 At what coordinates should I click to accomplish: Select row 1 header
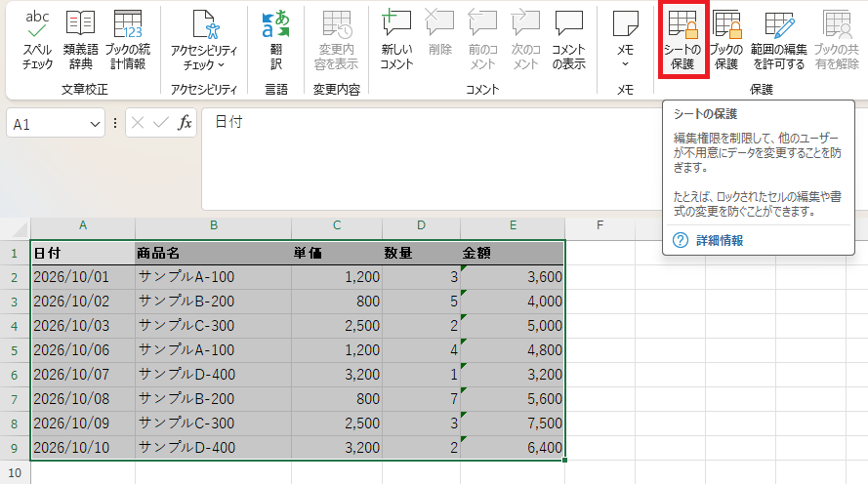(x=15, y=254)
